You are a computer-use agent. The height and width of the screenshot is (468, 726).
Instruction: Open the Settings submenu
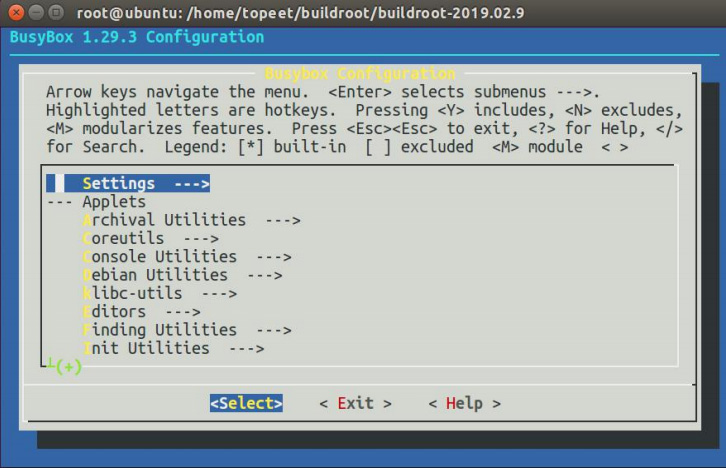click(128, 183)
